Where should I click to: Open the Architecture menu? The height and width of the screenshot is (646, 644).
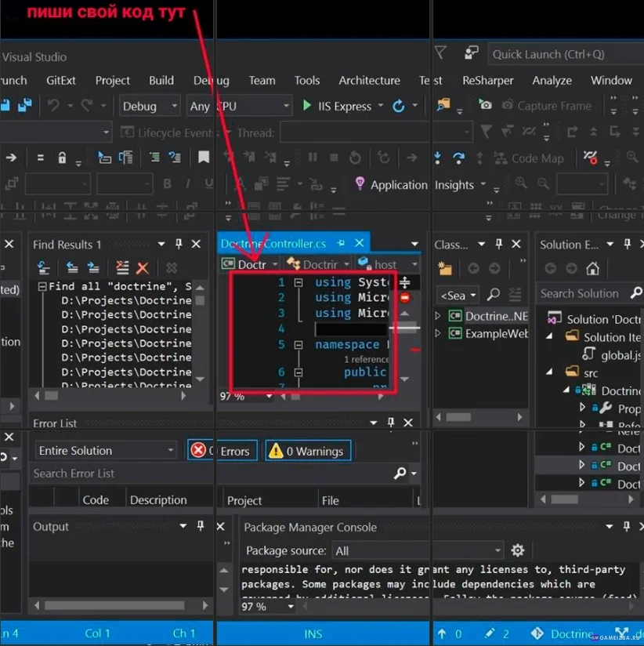(x=369, y=80)
